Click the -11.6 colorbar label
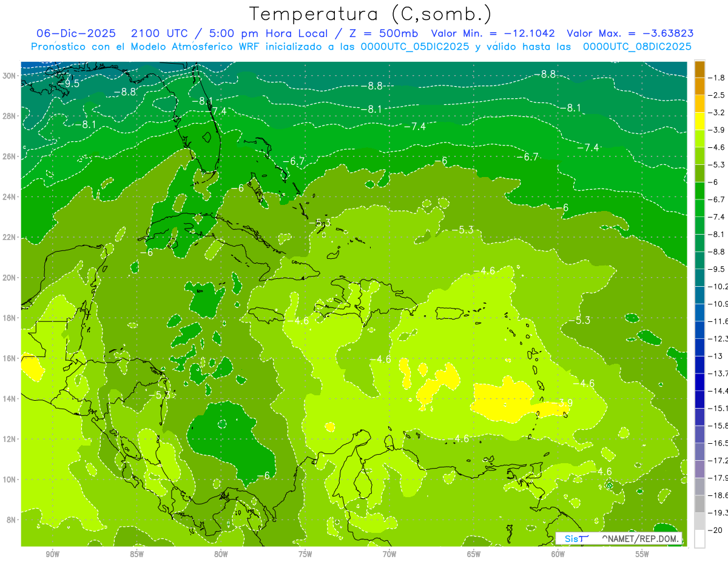The height and width of the screenshot is (562, 728). click(718, 321)
